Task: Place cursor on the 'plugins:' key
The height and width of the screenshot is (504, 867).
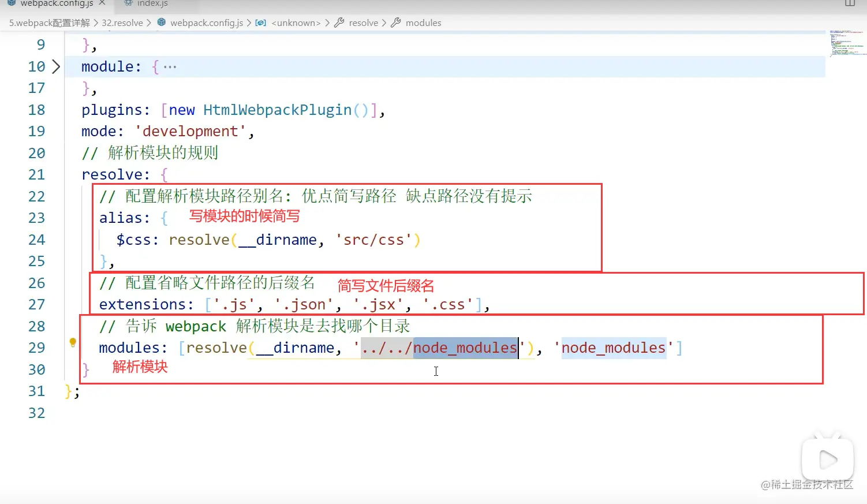Action: 115,110
